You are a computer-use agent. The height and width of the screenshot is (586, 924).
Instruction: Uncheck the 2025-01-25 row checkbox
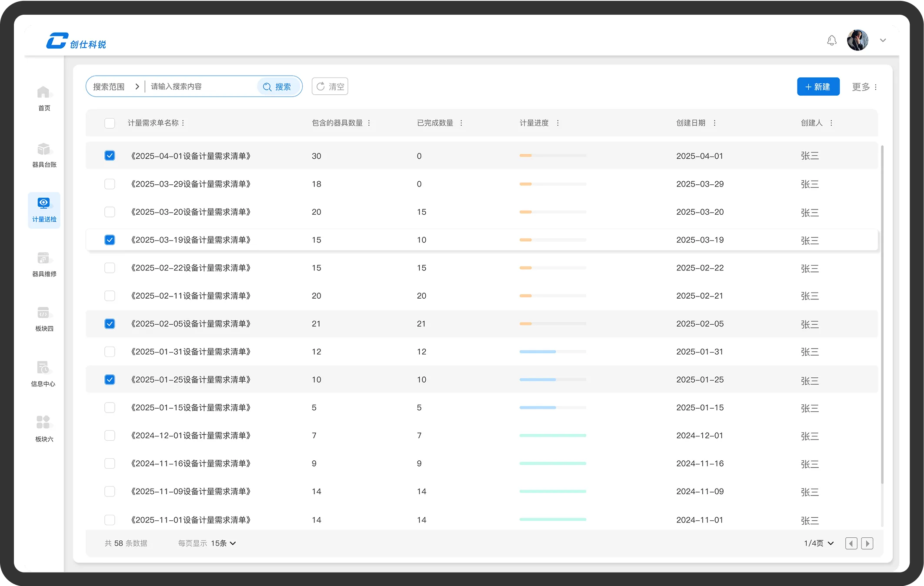[x=110, y=380]
